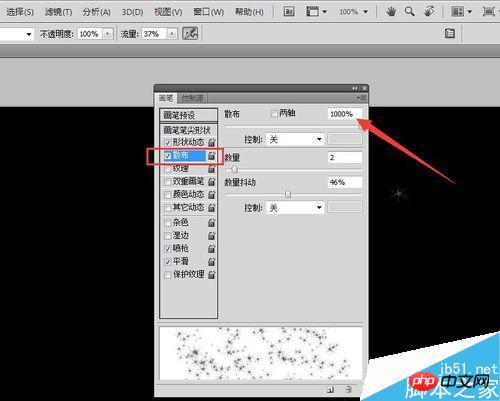
Task: Click lock icon beside 双重画笔
Action: coord(212,182)
